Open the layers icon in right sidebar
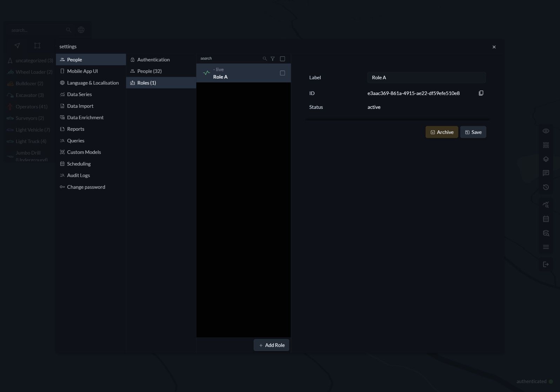The width and height of the screenshot is (560, 392). tap(546, 159)
